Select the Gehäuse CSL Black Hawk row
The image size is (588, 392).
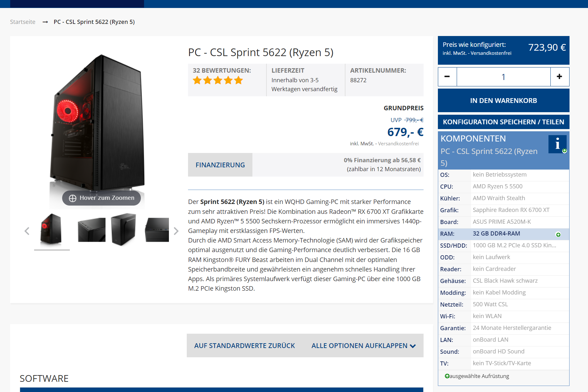tap(504, 281)
